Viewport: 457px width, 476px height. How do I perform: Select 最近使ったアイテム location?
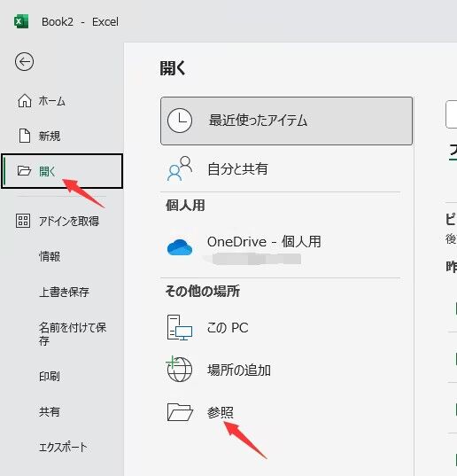click(286, 121)
